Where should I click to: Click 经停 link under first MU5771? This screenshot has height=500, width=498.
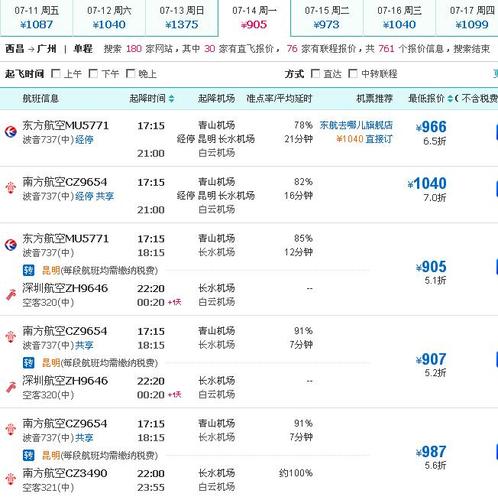[84, 140]
